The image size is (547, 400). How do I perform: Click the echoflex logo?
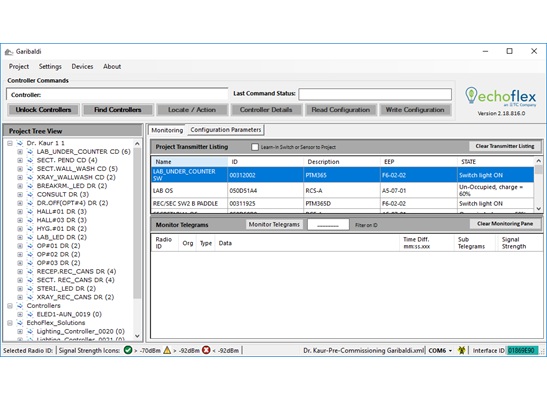point(501,97)
